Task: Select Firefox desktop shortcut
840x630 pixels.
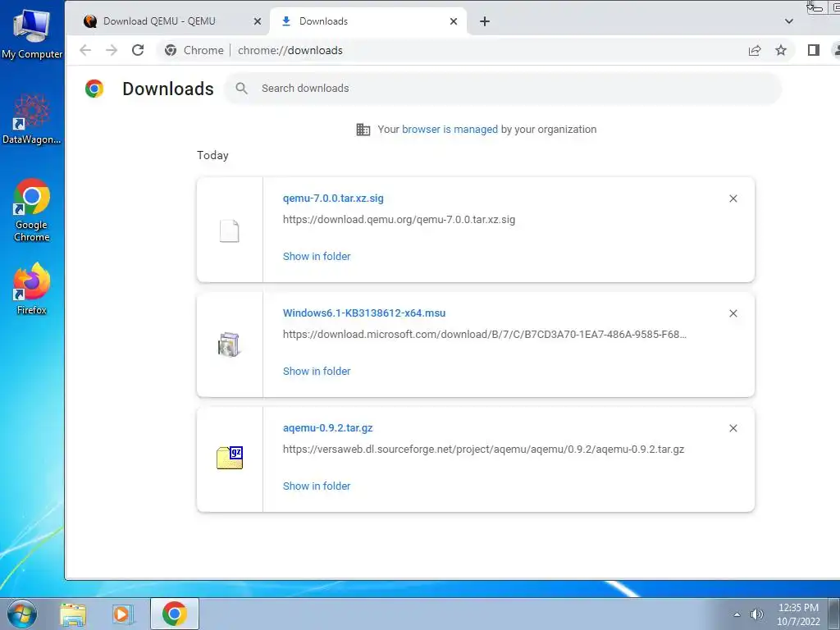Action: (32, 290)
